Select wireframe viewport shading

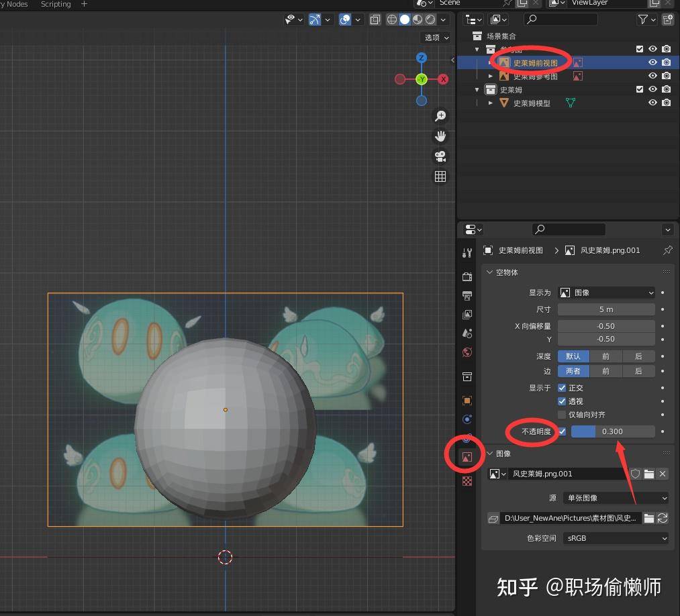tap(391, 19)
